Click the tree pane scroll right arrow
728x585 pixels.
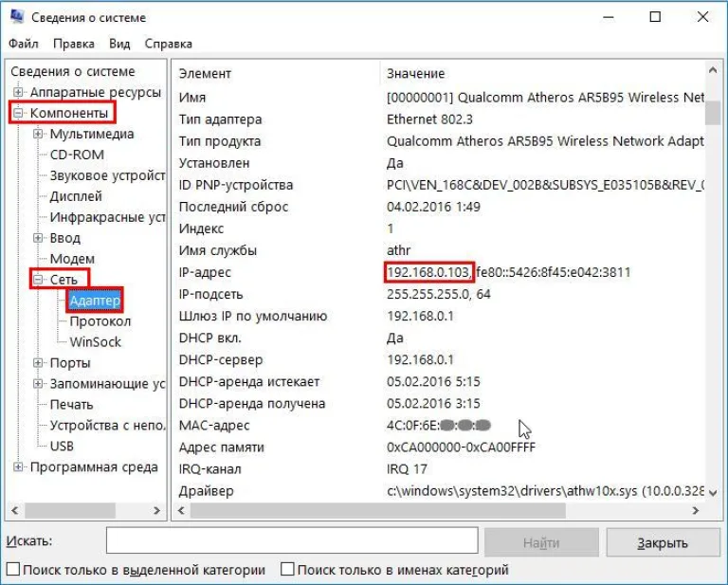click(156, 511)
